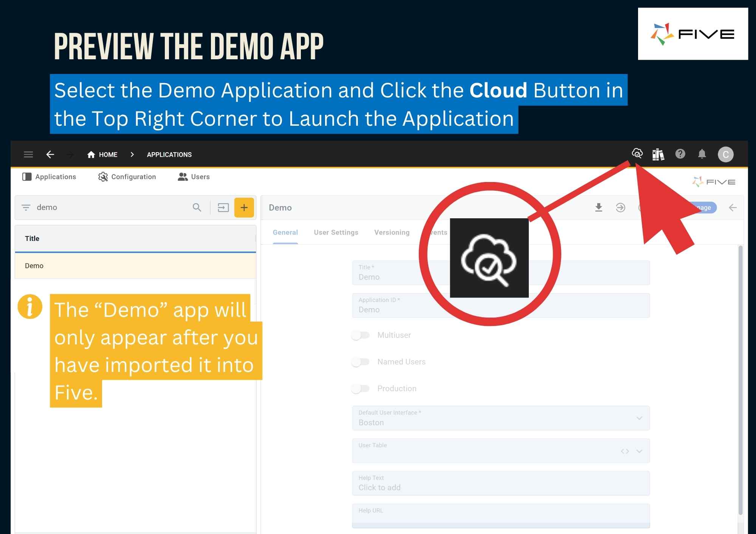This screenshot has width=756, height=534.
Task: Switch the Production toggle on
Action: point(360,388)
